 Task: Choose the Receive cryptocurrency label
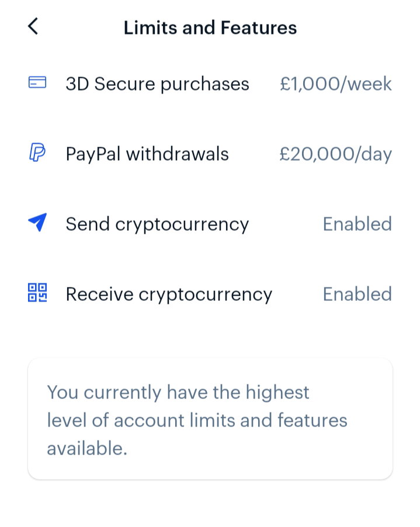pos(169,294)
